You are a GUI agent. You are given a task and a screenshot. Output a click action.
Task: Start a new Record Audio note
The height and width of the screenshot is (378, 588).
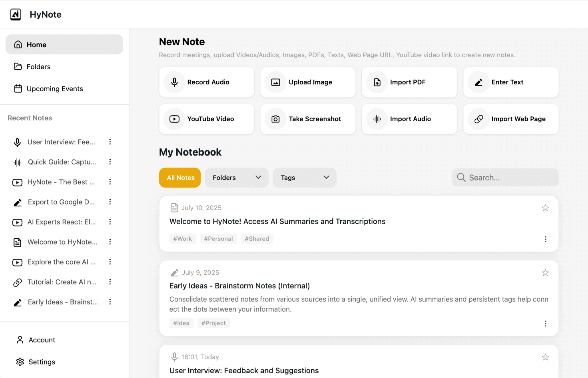[x=207, y=82]
